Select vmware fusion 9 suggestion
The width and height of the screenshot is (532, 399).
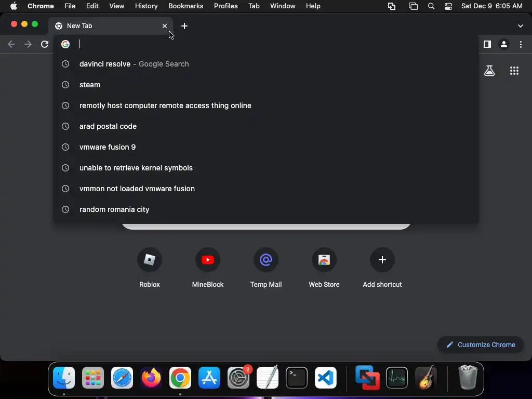point(266,147)
